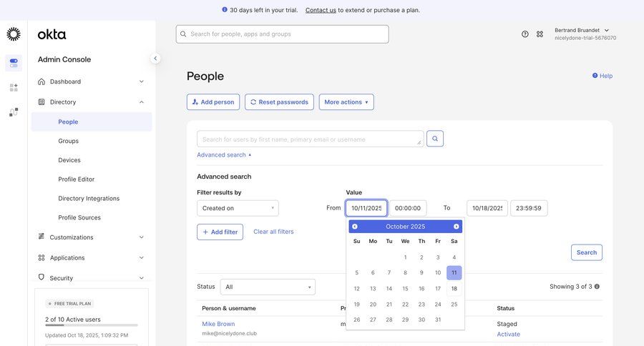This screenshot has width=644, height=346.
Task: Expand the Dashboard section chevron
Action: click(141, 81)
